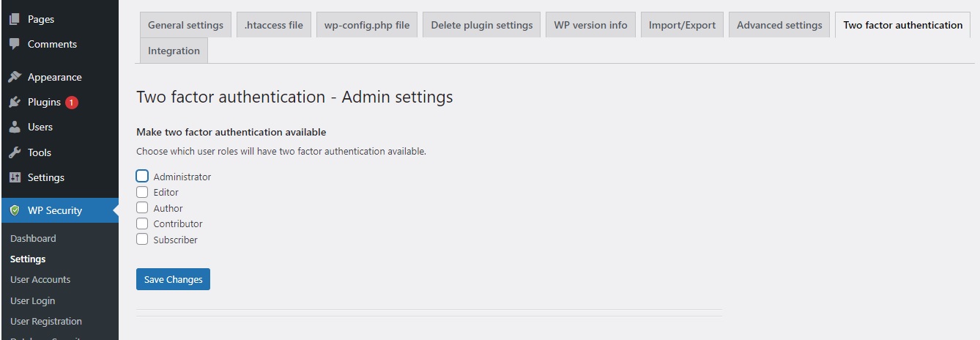This screenshot has width=980, height=340.
Task: Click the red Plugins update badge
Action: click(71, 103)
